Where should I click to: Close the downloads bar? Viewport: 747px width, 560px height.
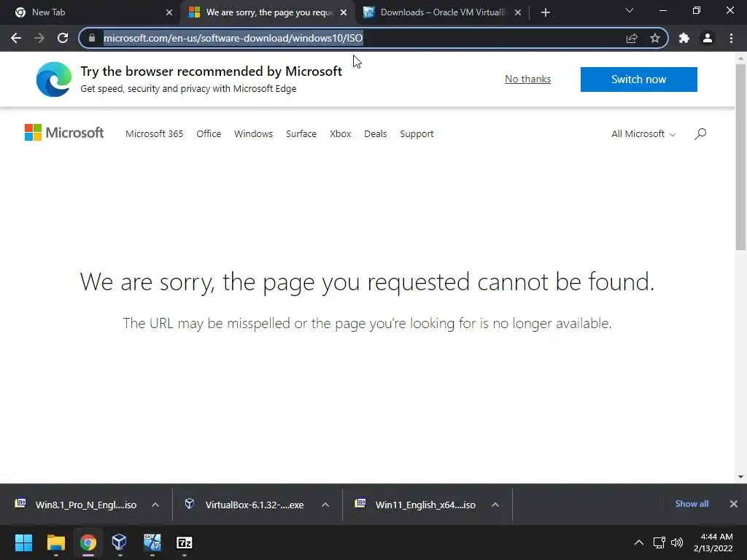coord(734,504)
